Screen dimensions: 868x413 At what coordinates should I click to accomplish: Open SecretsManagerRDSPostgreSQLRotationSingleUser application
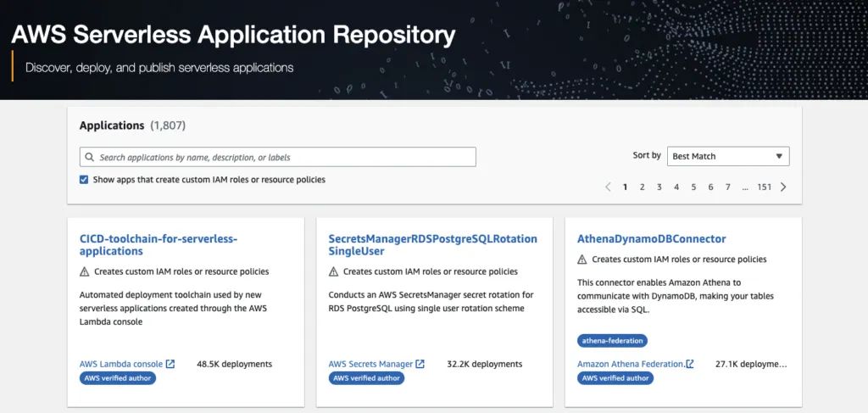433,245
